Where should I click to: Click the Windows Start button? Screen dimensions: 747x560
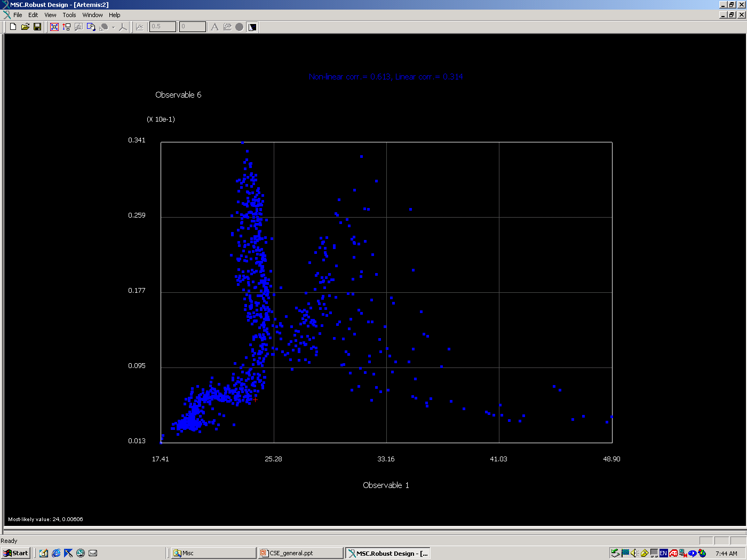point(16,553)
